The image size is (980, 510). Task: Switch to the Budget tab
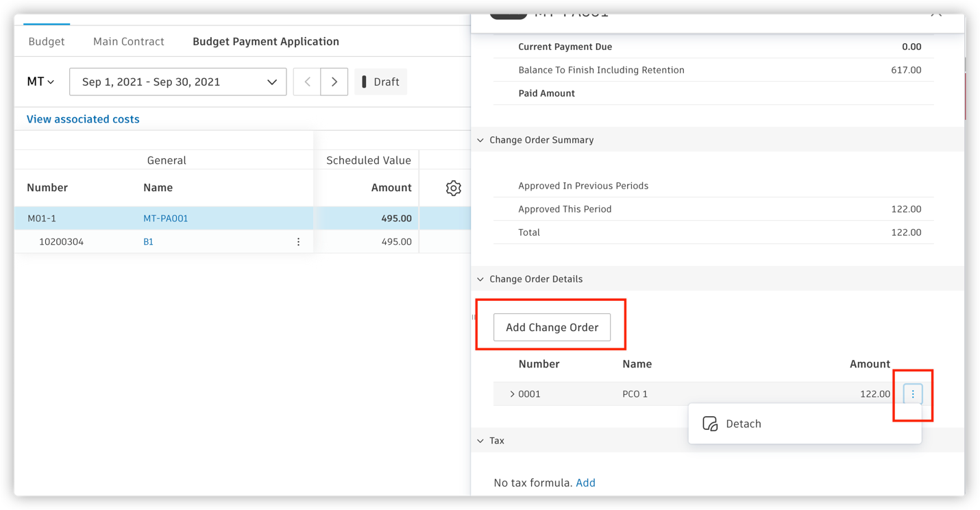point(47,41)
